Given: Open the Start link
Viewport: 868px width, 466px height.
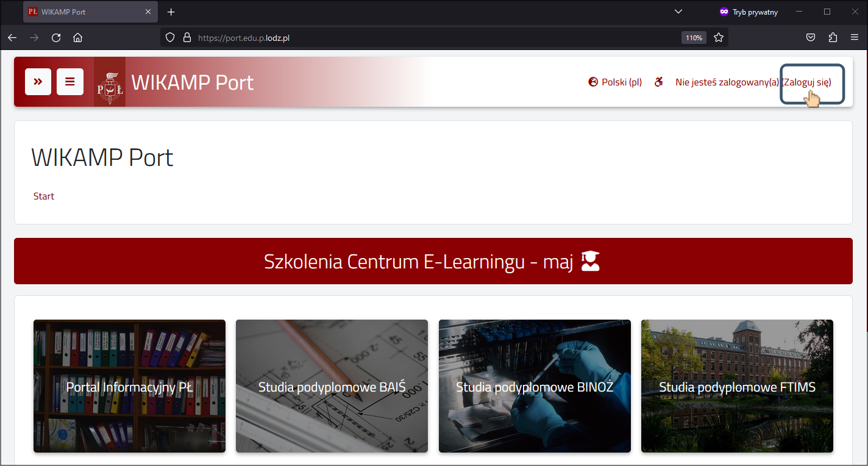Looking at the screenshot, I should [43, 196].
